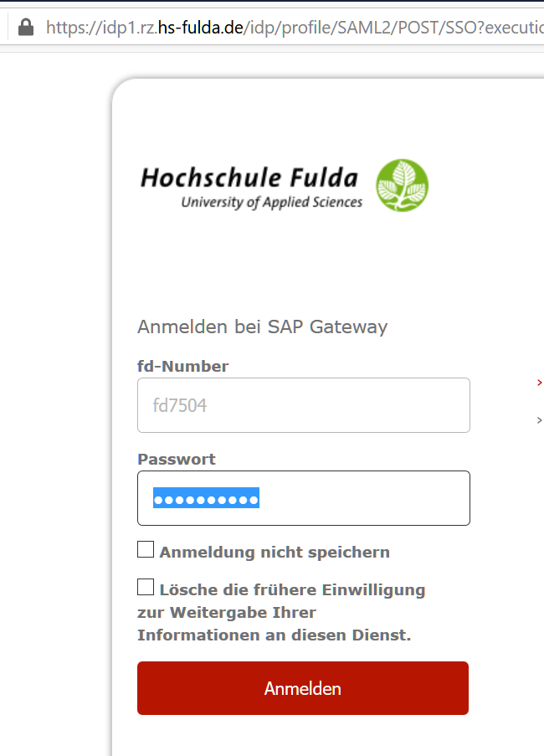Click the Hochschule Fulda wordmark
This screenshot has width=544, height=756.
coord(249,177)
